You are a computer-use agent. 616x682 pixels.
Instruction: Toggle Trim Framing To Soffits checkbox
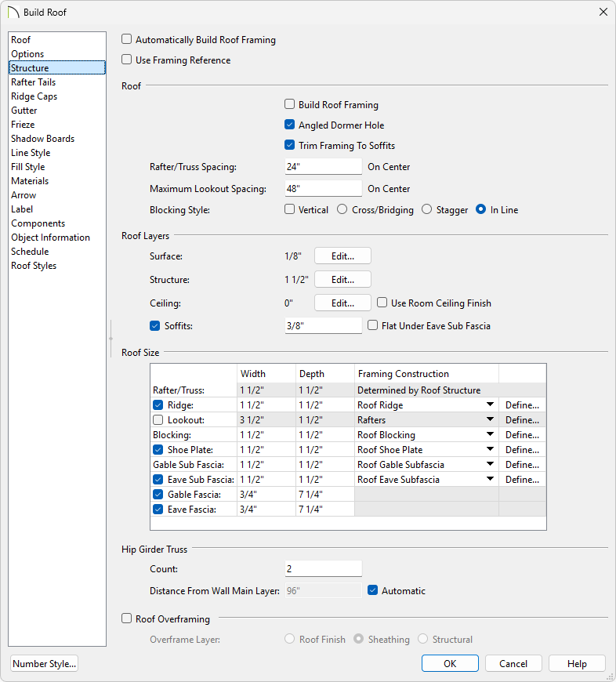pos(289,145)
